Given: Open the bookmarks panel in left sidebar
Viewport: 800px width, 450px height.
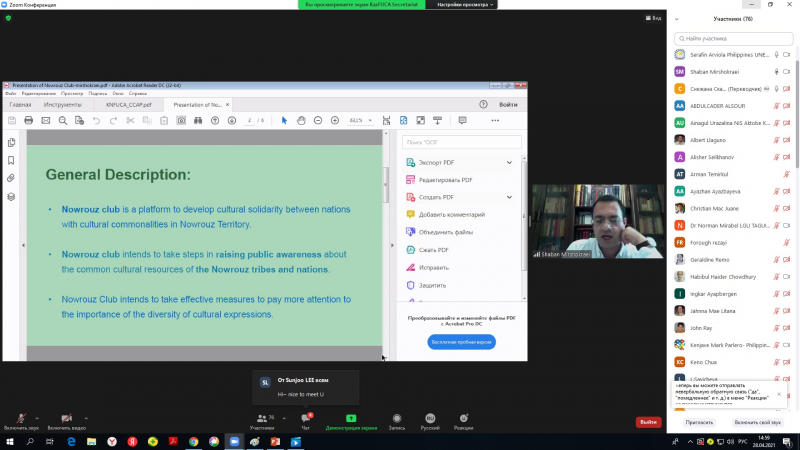Looking at the screenshot, I should click(x=11, y=160).
